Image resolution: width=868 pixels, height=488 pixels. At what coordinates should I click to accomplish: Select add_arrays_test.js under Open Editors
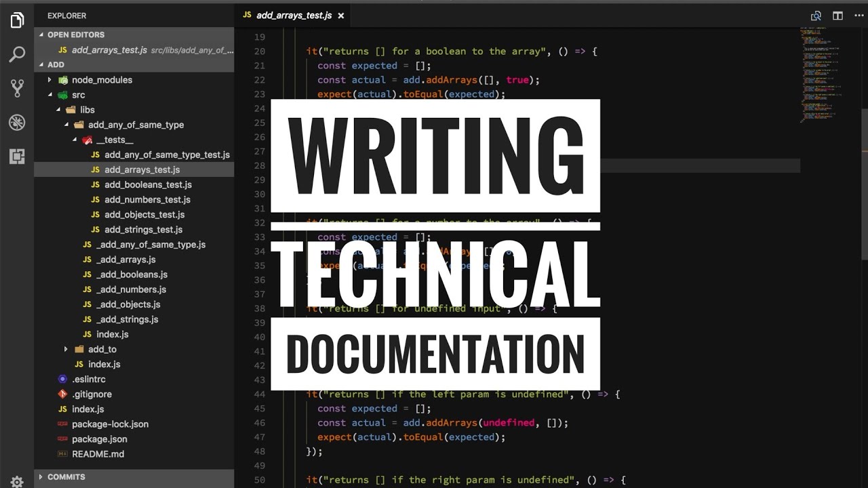click(134, 50)
